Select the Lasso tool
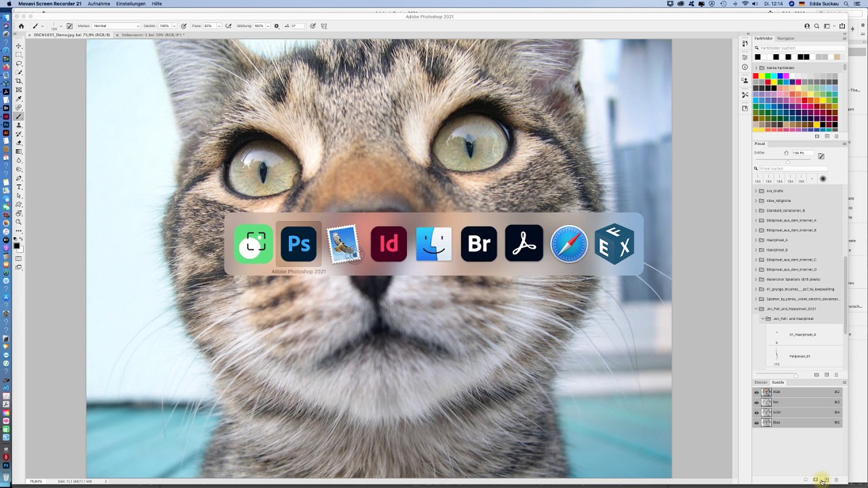 [19, 63]
